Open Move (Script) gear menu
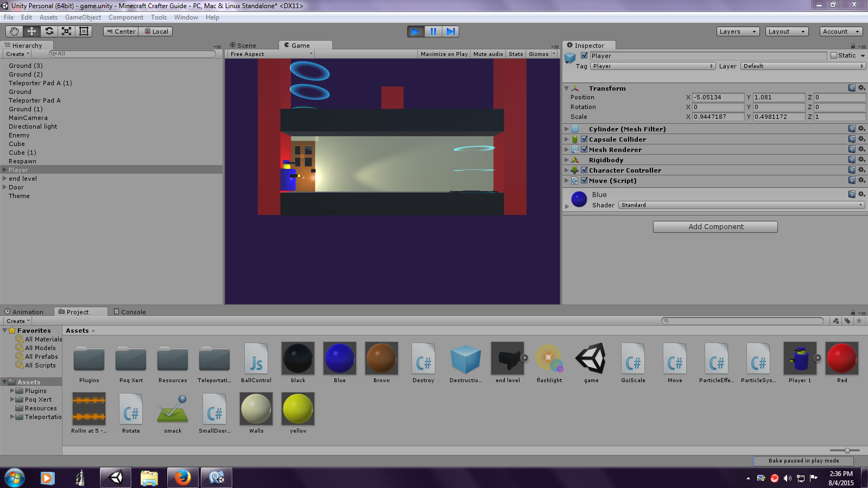This screenshot has height=488, width=868. pos(861,180)
